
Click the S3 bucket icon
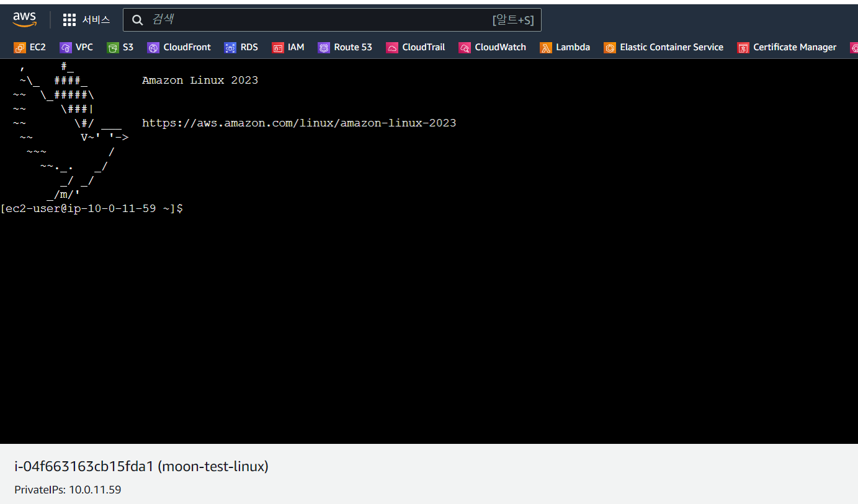(x=112, y=47)
